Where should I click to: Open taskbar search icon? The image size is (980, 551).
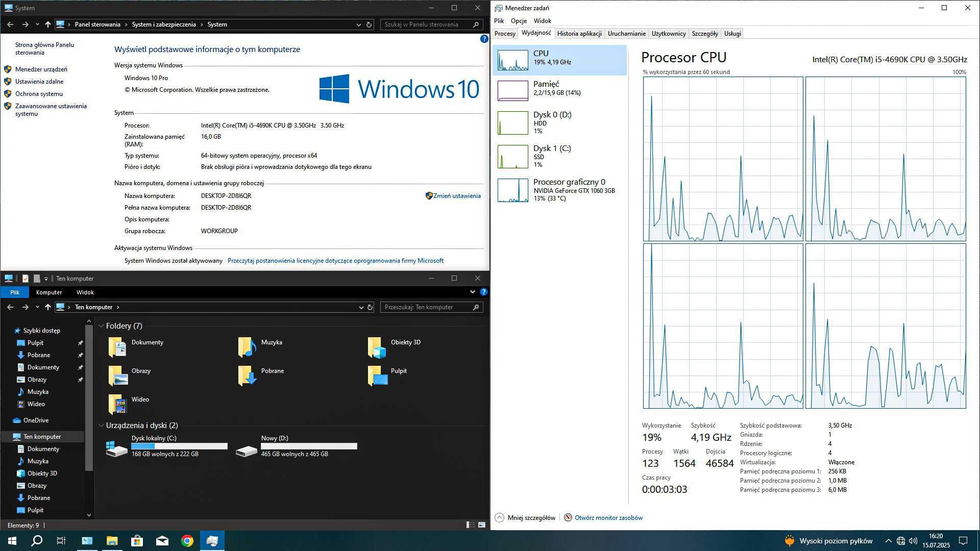[37, 541]
